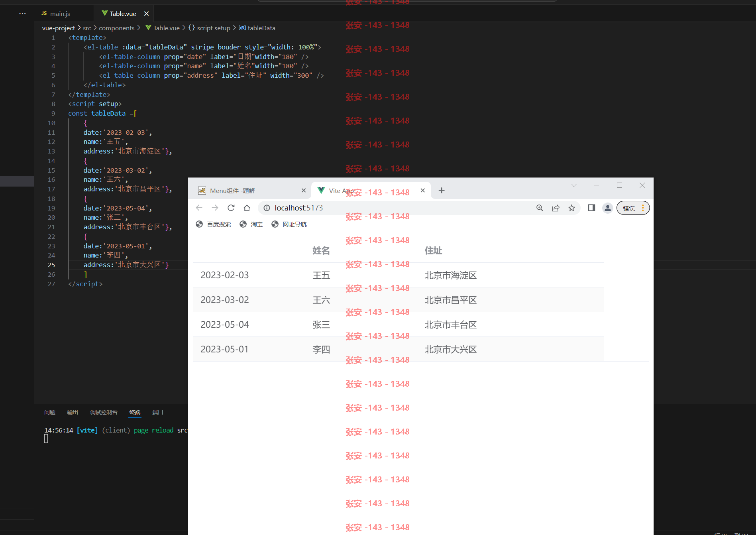The image size is (756, 535).
Task: Click the browser forward arrow
Action: 215,208
